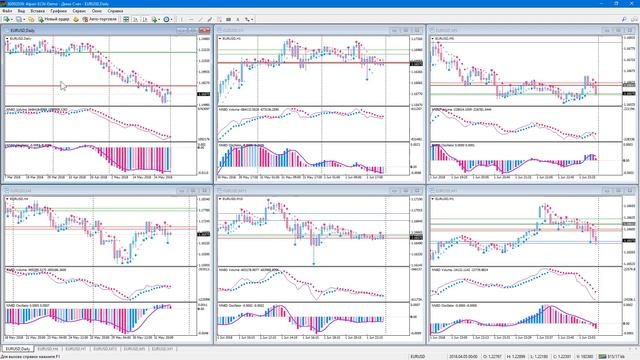The image size is (640, 360).
Task: Open the Окно menu
Action: (x=97, y=11)
